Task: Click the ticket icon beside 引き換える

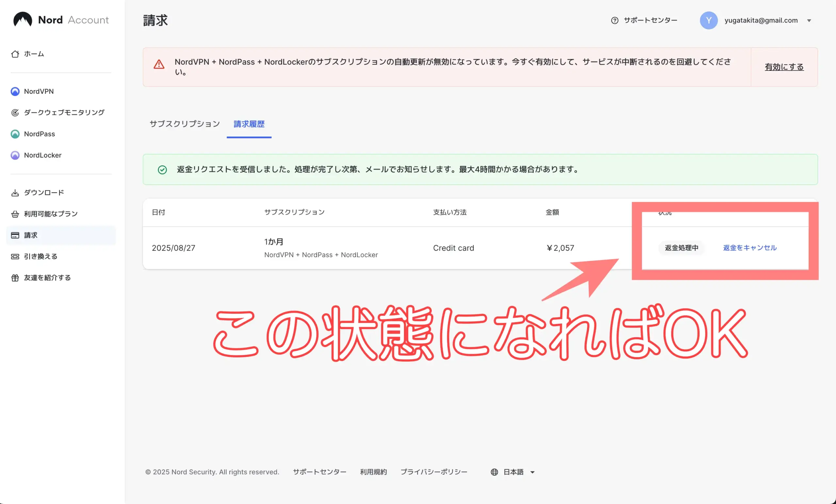Action: pos(15,257)
